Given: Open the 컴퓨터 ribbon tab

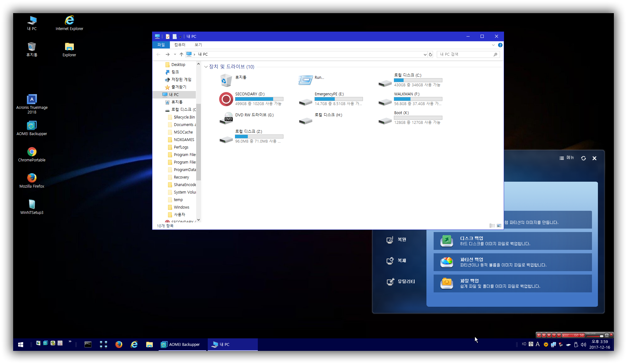Looking at the screenshot, I should 180,45.
